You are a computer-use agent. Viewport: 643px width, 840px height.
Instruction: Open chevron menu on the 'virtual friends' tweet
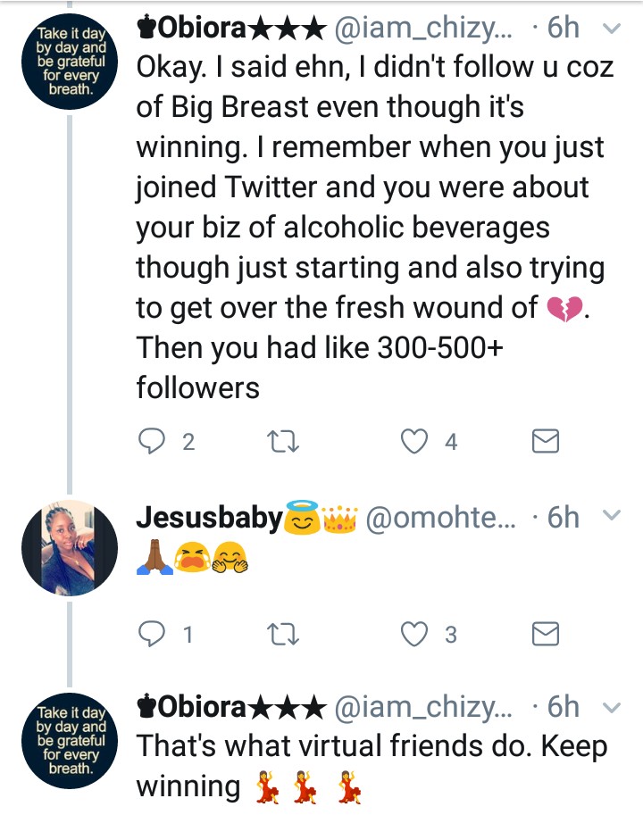[613, 708]
